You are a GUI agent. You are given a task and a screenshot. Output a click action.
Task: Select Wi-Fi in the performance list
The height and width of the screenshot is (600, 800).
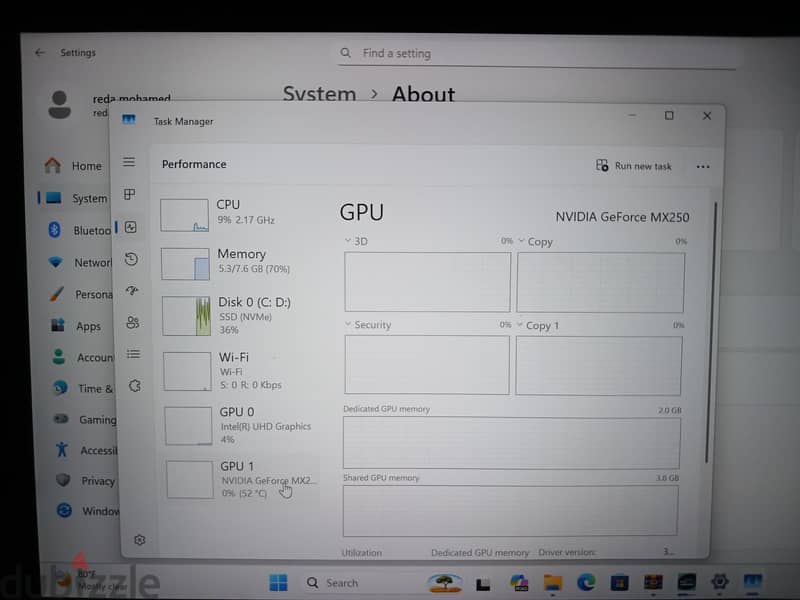(x=240, y=370)
